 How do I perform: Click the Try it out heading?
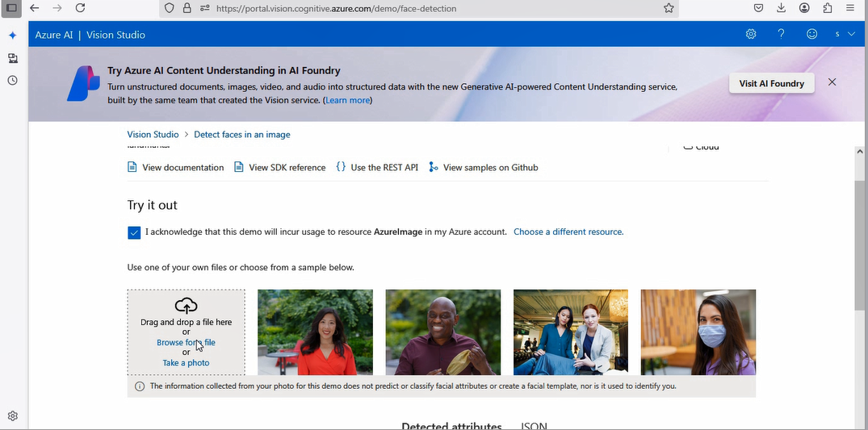click(x=153, y=205)
